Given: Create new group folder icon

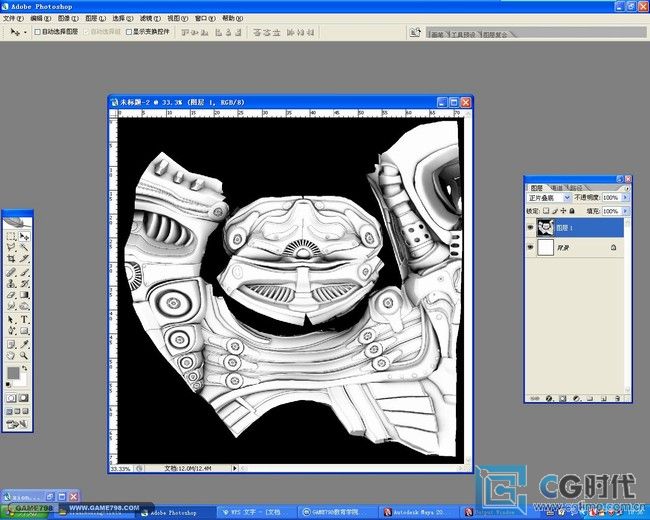Looking at the screenshot, I should [x=590, y=398].
